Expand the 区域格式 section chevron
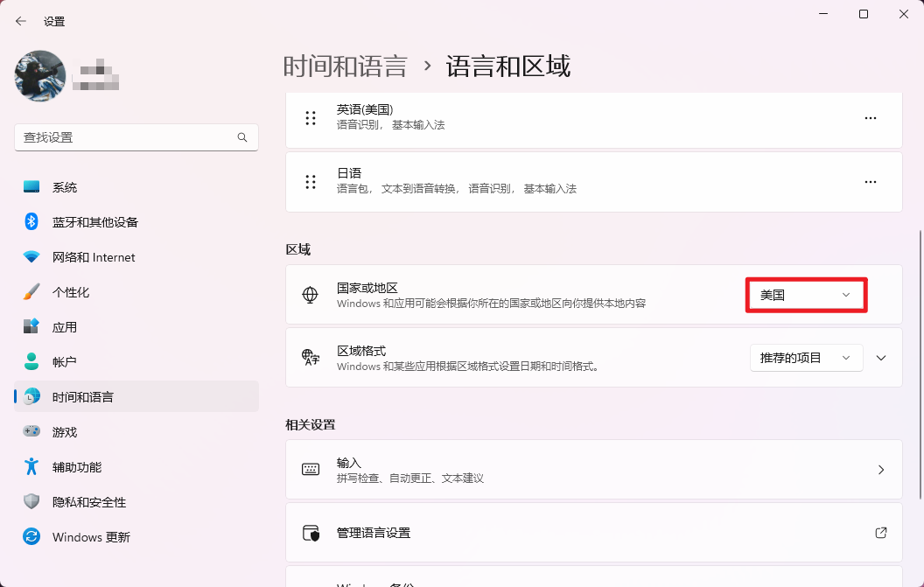The width and height of the screenshot is (924, 587). click(x=881, y=357)
